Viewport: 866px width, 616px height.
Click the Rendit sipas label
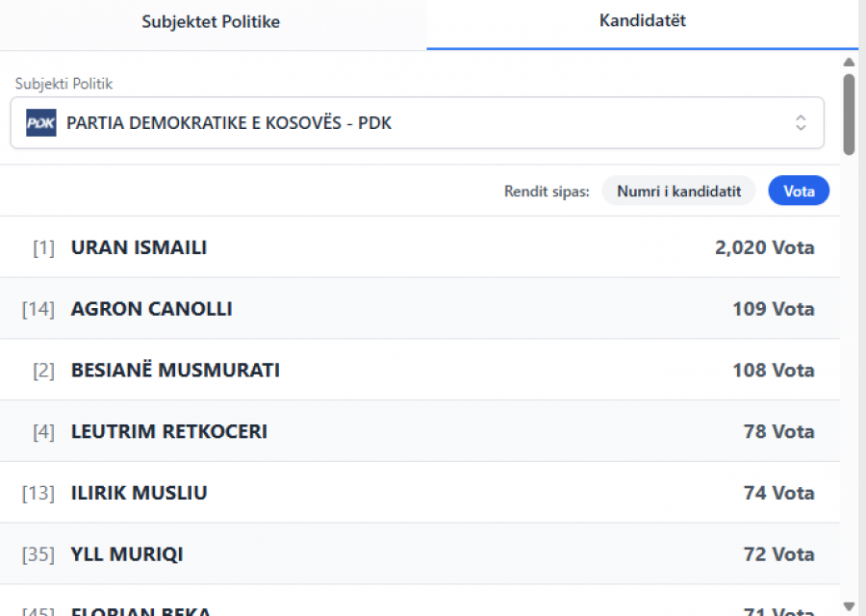tap(546, 192)
